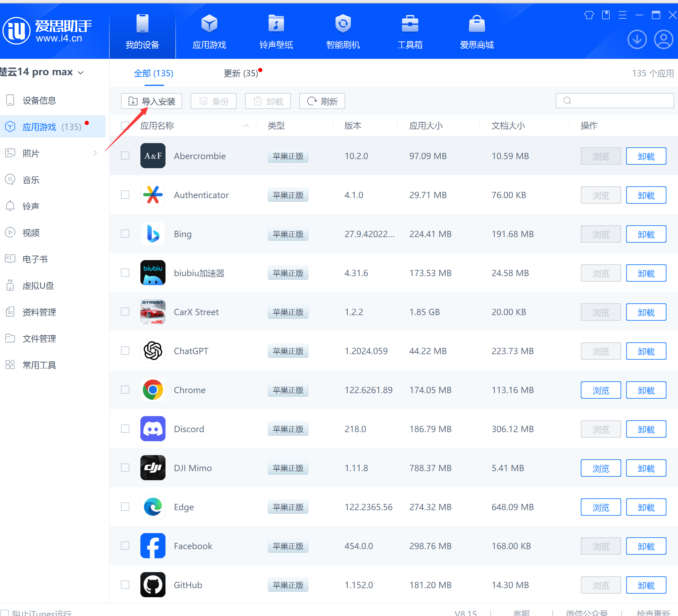The height and width of the screenshot is (616, 678).
Task: Toggle sort arrow on 应用名称 column
Action: [246, 126]
